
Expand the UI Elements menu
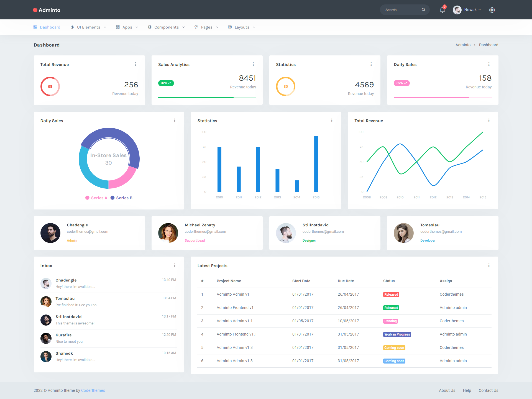pos(88,27)
